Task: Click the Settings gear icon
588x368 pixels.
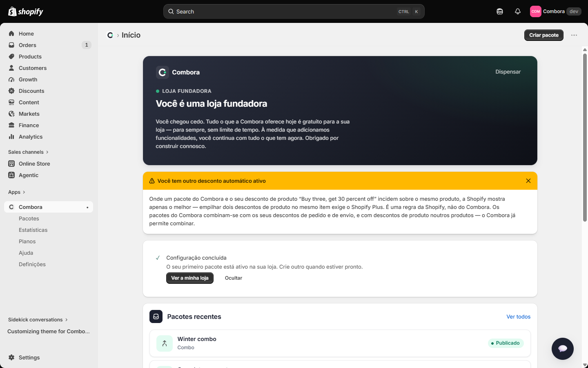Action: pos(11,357)
